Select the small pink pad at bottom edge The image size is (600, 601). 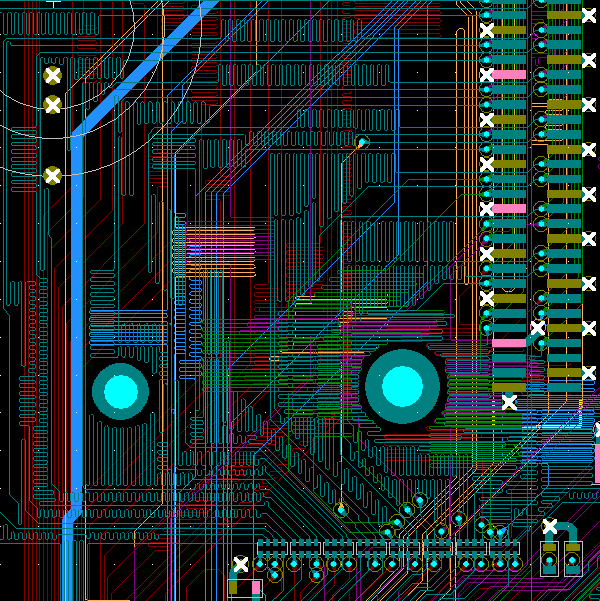tap(256, 586)
